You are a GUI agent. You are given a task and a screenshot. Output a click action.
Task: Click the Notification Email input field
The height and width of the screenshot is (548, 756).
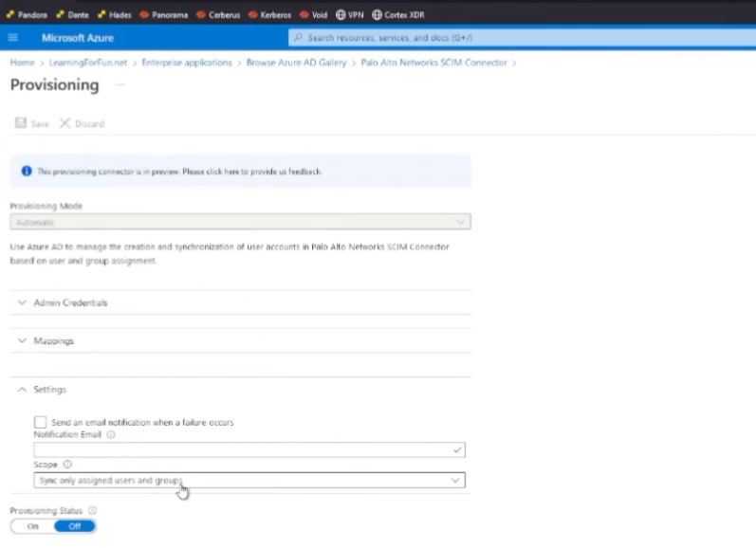[249, 449]
